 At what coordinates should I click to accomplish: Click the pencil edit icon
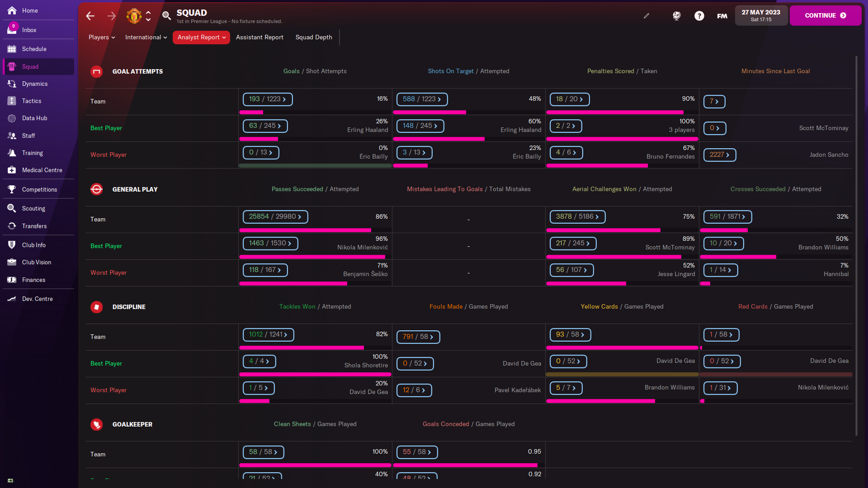click(x=646, y=16)
